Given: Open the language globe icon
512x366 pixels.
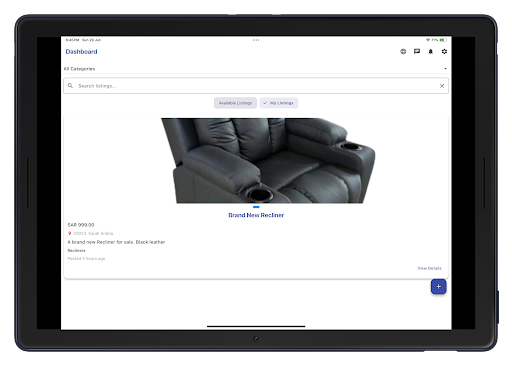Looking at the screenshot, I should click(x=403, y=51).
